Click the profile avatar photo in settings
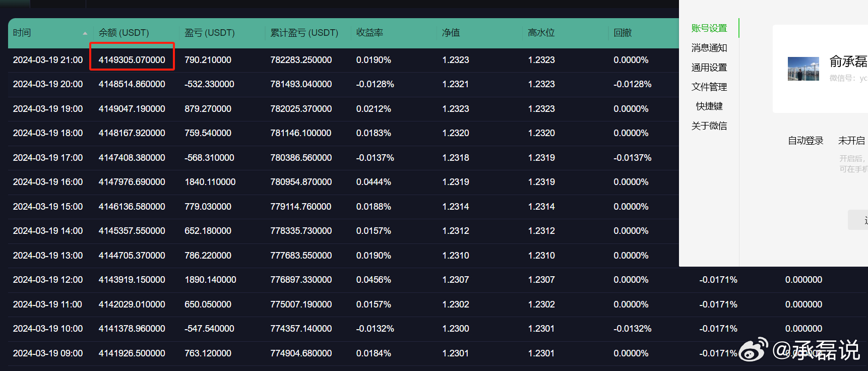The width and height of the screenshot is (868, 371). (x=803, y=69)
